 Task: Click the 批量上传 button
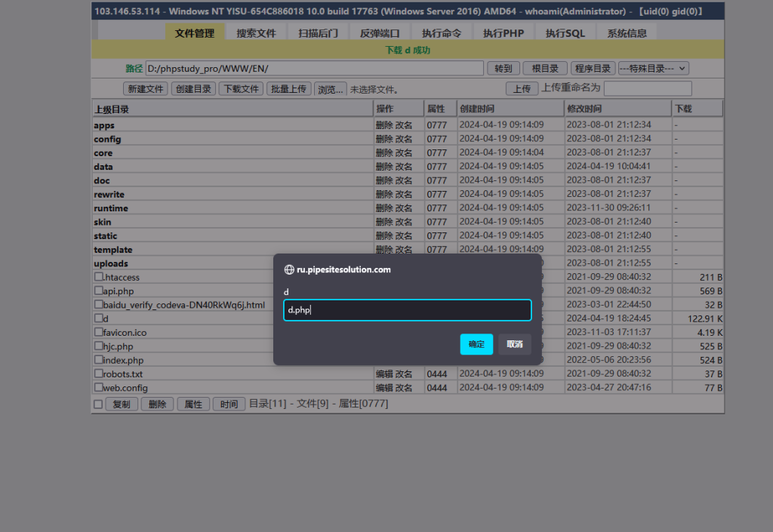point(288,89)
